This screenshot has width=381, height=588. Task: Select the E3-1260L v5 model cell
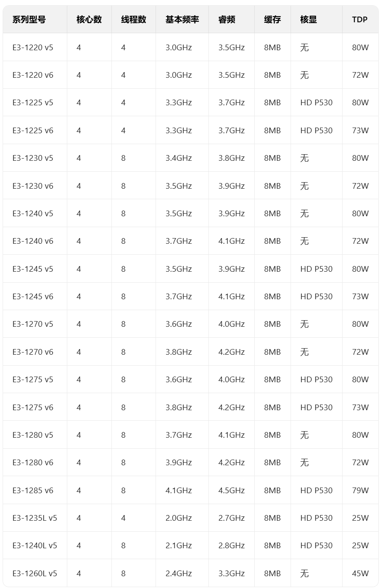point(35,573)
